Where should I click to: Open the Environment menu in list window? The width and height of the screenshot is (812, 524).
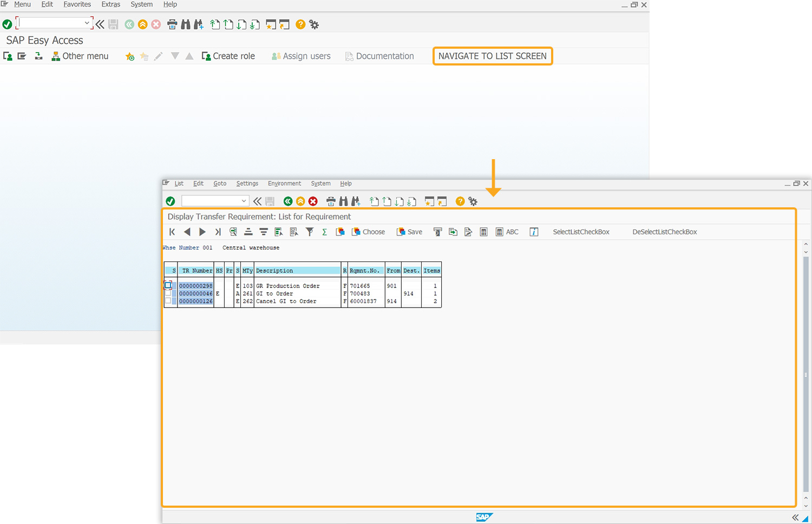[284, 184]
